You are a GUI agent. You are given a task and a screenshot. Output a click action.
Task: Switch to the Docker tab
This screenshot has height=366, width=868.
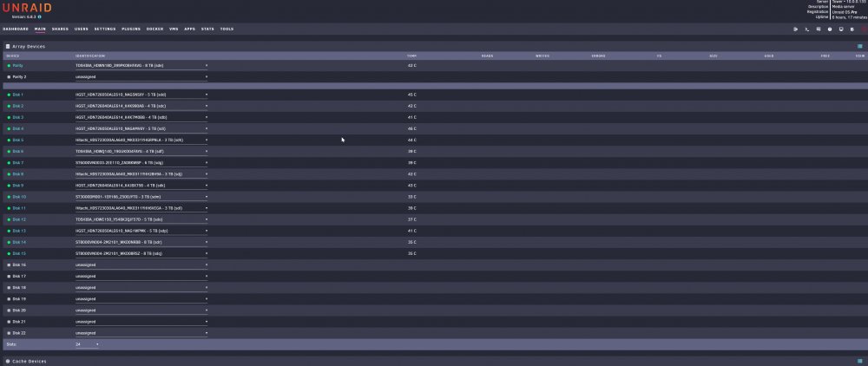[x=155, y=29]
